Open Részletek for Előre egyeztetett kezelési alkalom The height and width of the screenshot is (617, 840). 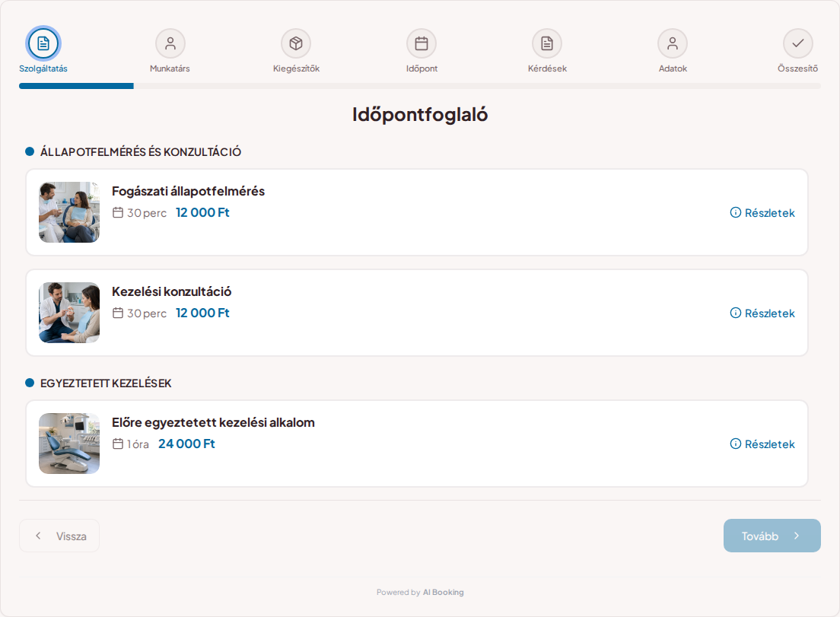[x=762, y=444]
